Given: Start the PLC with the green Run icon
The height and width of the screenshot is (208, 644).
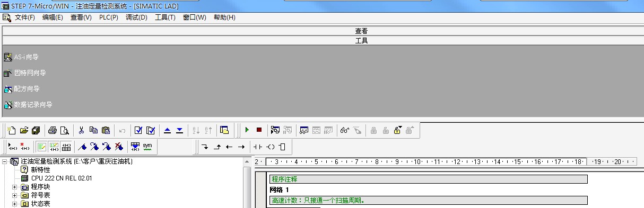Looking at the screenshot, I should pos(247,130).
